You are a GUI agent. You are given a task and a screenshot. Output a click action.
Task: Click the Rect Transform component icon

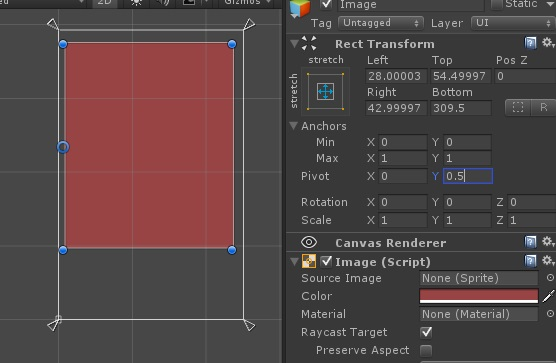[x=309, y=43]
